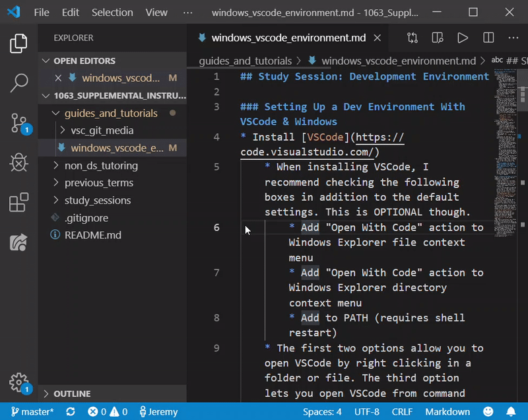This screenshot has height=420, width=528.
Task: Change indentation via Spaces: 4
Action: (x=322, y=411)
